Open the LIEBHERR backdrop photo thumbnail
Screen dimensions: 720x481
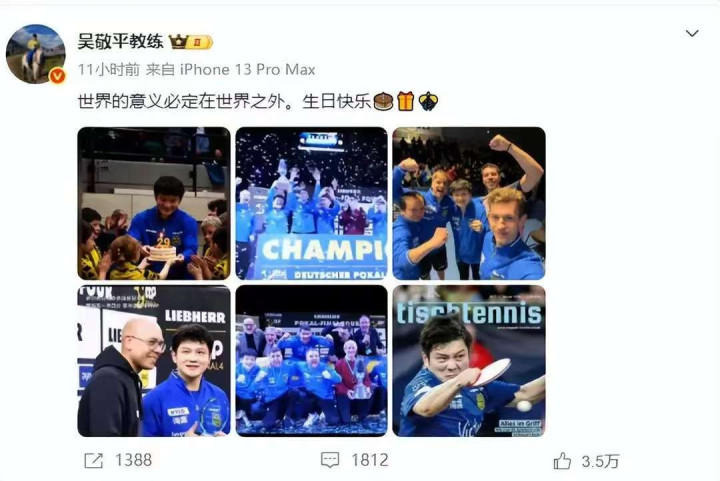pyautogui.click(x=154, y=361)
